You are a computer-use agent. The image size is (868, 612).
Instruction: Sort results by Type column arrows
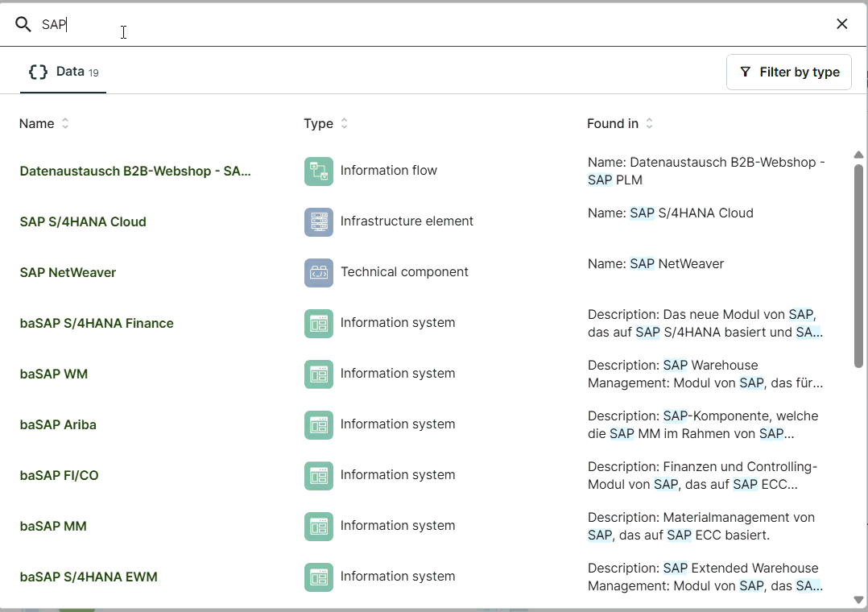click(x=344, y=123)
